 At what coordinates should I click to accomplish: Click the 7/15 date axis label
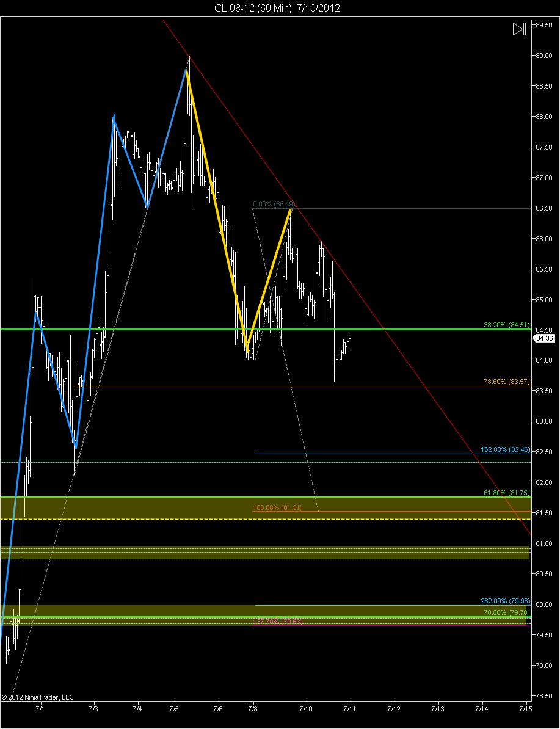pyautogui.click(x=526, y=708)
